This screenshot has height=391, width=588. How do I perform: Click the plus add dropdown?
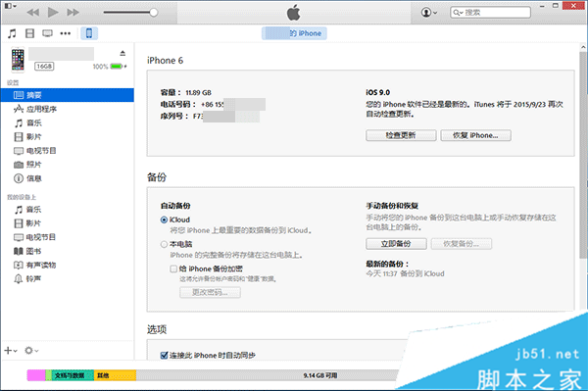click(x=11, y=351)
